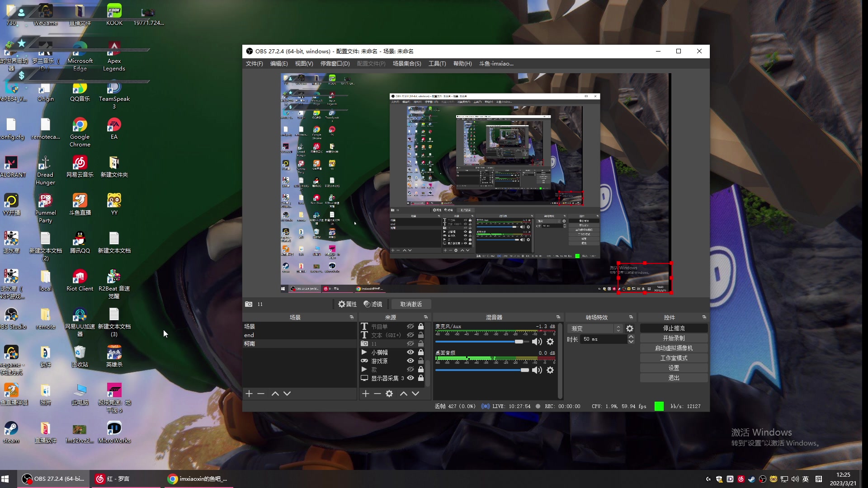Viewport: 868px width, 488px height.
Task: Adjust the 麦克风/Aux volume slider
Action: point(519,342)
